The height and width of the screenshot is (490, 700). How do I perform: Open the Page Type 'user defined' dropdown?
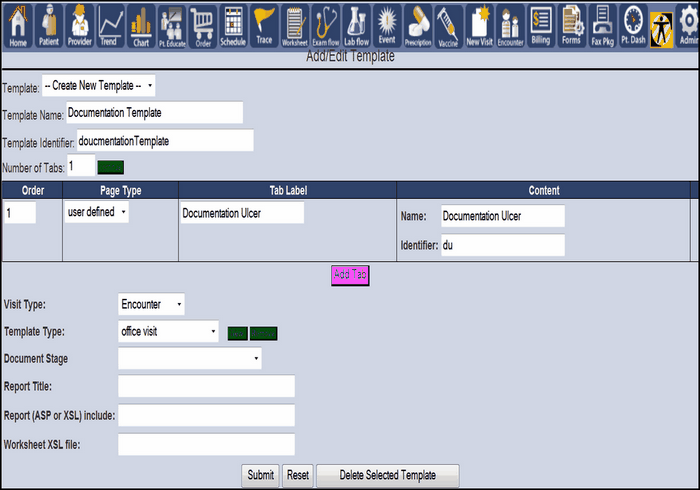[96, 213]
